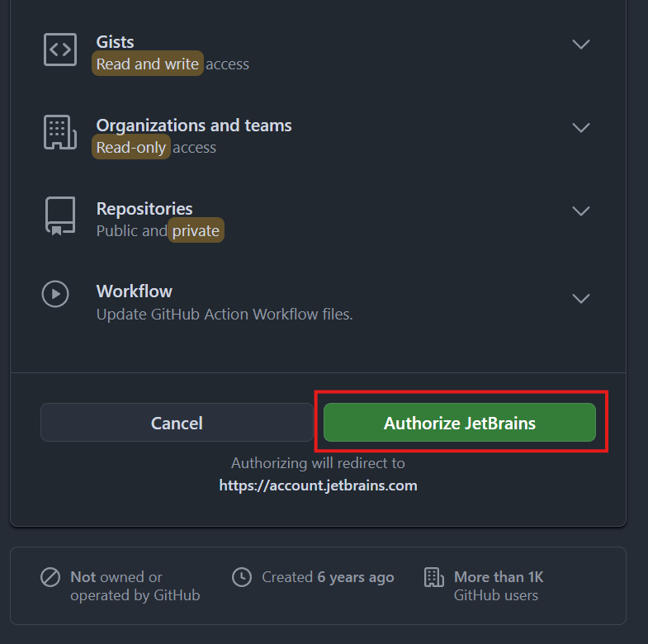Image resolution: width=648 pixels, height=644 pixels.
Task: Expand the Gists permission chevron
Action: [581, 45]
